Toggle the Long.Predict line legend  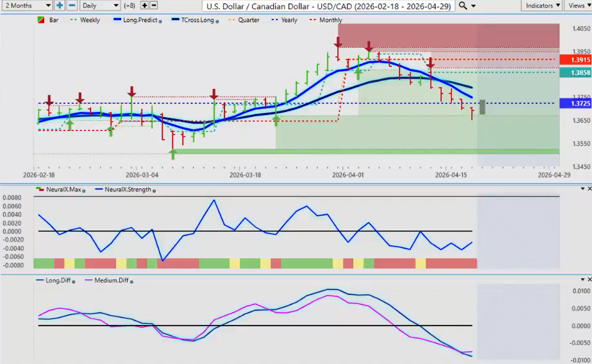click(137, 20)
